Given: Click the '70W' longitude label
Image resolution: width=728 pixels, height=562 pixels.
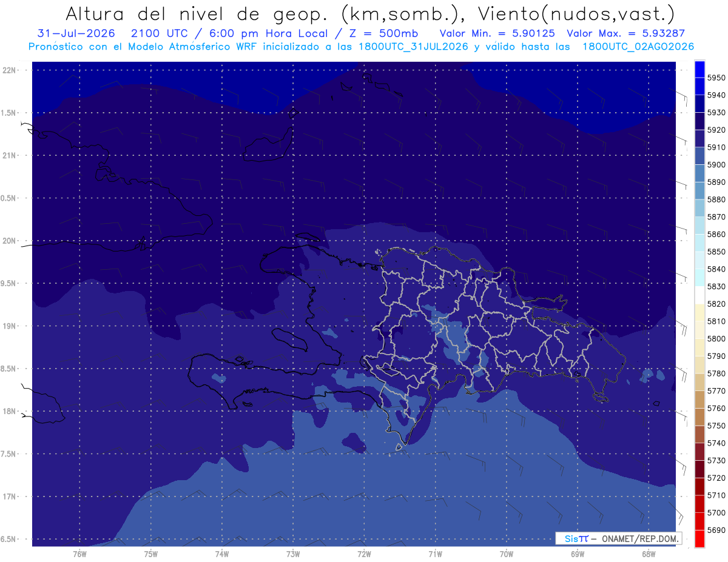Looking at the screenshot, I should click(507, 554).
